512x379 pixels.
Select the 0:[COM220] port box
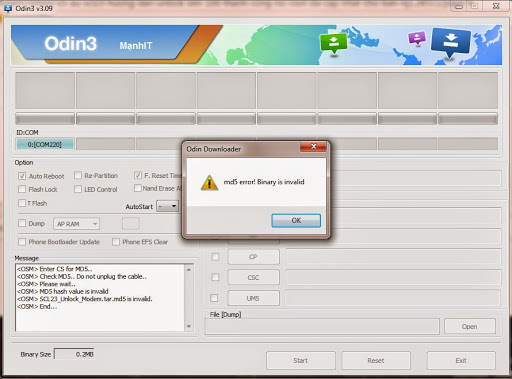45,144
